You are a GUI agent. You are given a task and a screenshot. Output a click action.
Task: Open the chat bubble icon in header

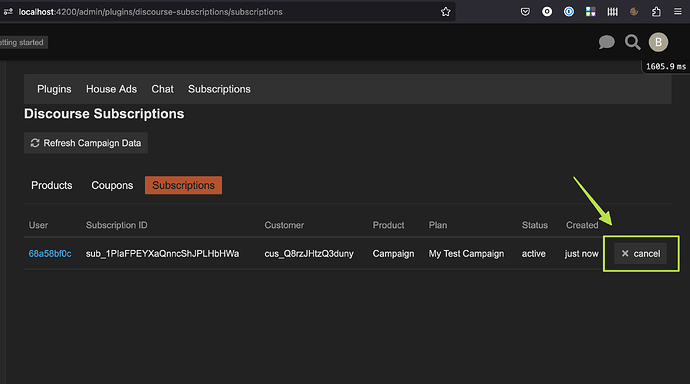pos(606,42)
